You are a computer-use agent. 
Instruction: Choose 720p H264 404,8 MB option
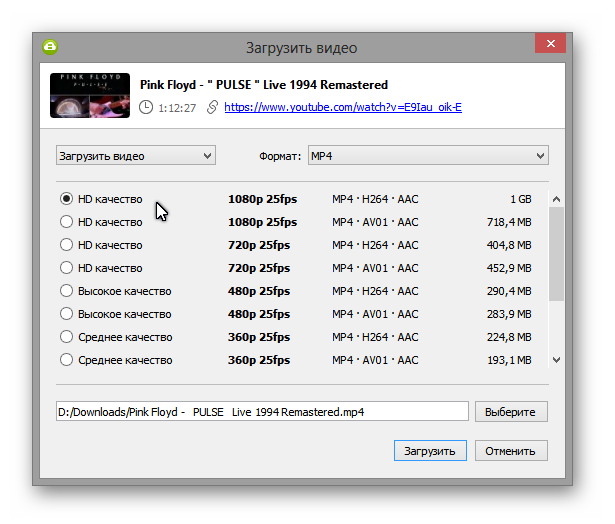(x=66, y=245)
